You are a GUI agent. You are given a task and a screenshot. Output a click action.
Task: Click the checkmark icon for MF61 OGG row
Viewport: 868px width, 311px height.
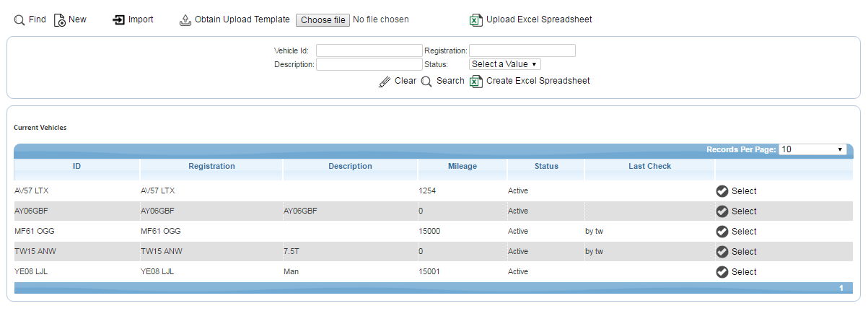point(722,232)
